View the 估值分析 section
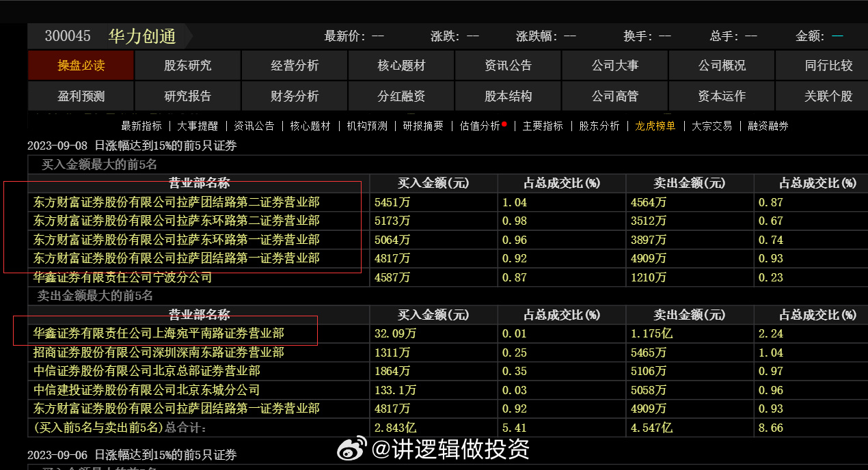Image resolution: width=868 pixels, height=470 pixels. 480,126
